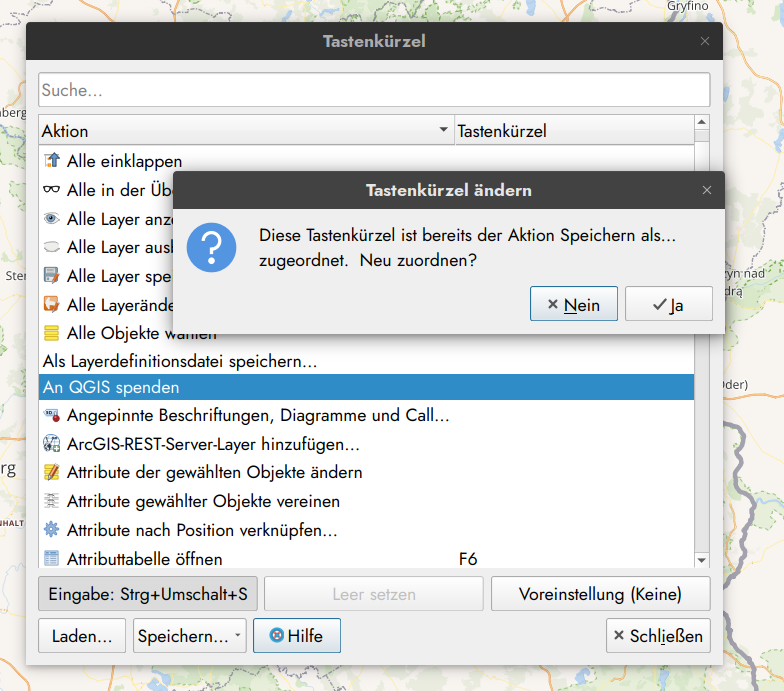Screen dimensions: 784x691
Task: Select Als Layerdefinitionsdatei speichern... entry
Action: click(x=180, y=360)
